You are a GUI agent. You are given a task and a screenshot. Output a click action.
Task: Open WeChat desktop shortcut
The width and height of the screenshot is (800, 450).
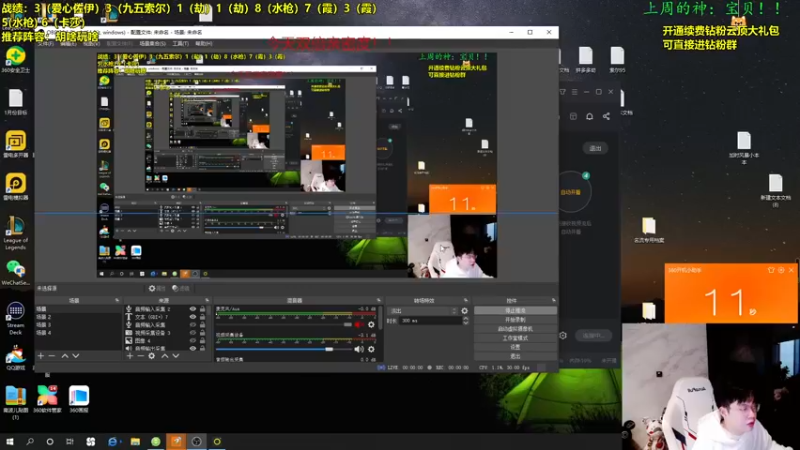(15, 273)
